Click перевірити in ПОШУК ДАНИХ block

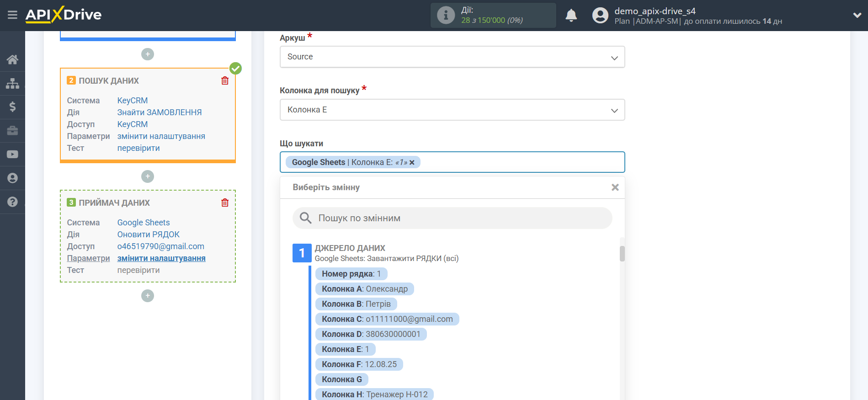point(138,148)
